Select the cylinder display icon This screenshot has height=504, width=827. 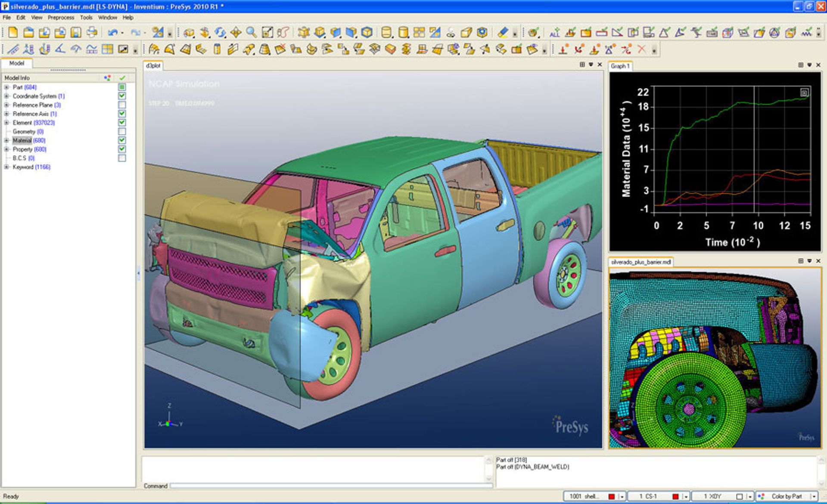(x=387, y=32)
